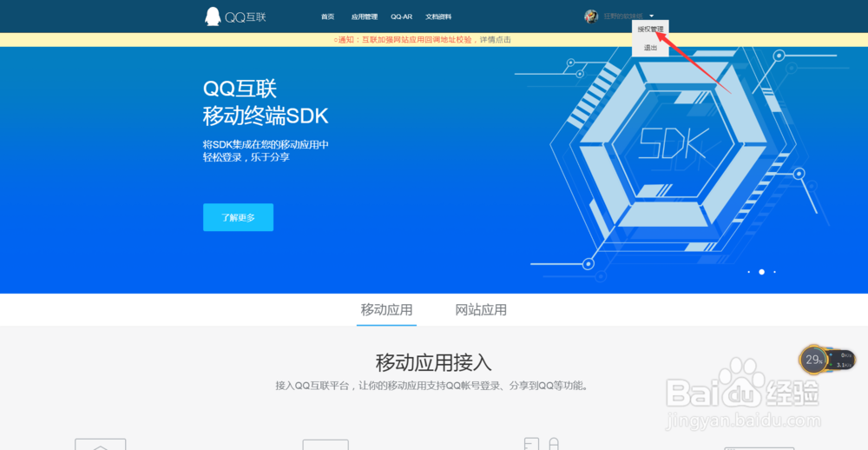Switch to the 网站应用 tab
The image size is (868, 450).
[481, 310]
